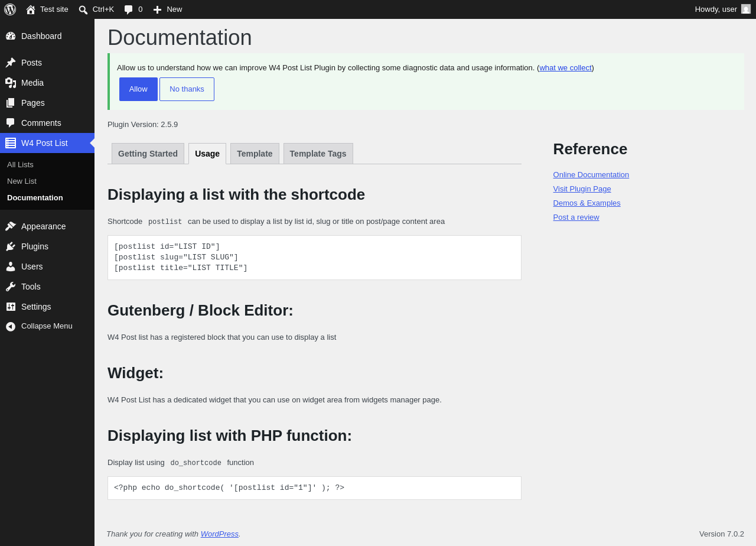Go to Posts in sidebar
The width and height of the screenshot is (756, 546).
(47, 63)
